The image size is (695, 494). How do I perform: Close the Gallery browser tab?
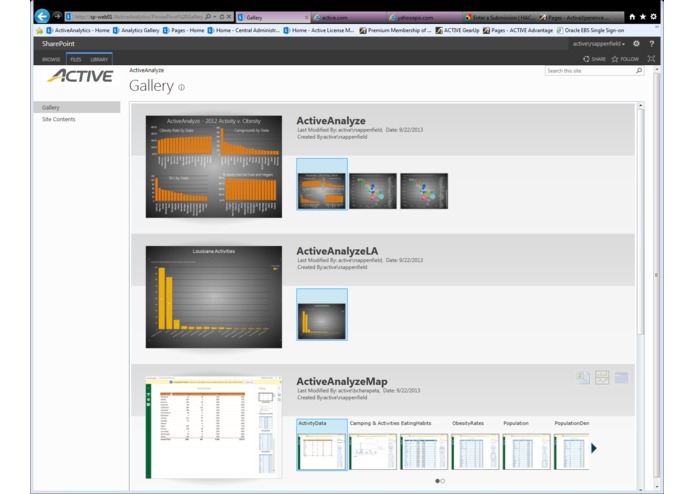click(306, 17)
